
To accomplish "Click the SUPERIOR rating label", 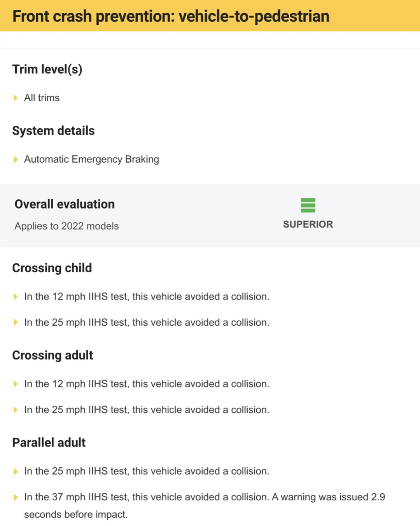I will click(308, 224).
